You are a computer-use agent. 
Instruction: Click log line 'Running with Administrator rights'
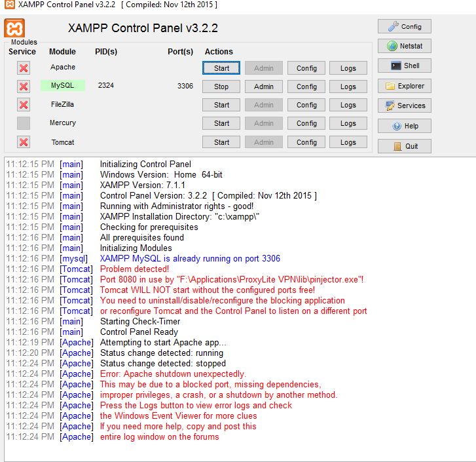(x=177, y=206)
